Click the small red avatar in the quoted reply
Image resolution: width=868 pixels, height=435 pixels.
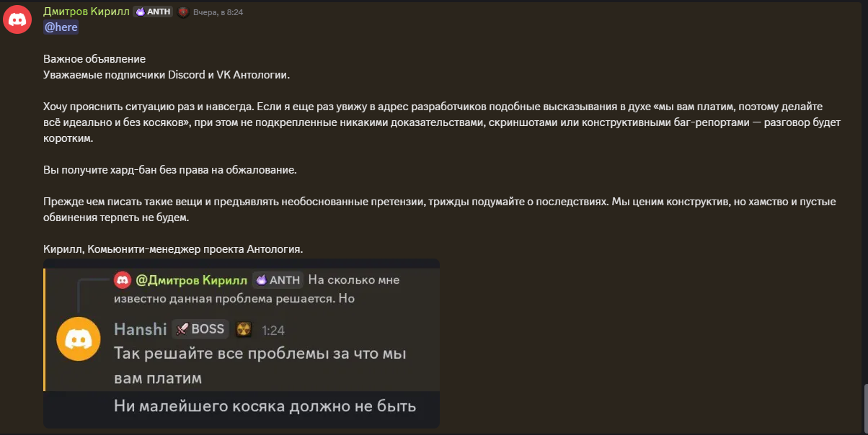123,279
